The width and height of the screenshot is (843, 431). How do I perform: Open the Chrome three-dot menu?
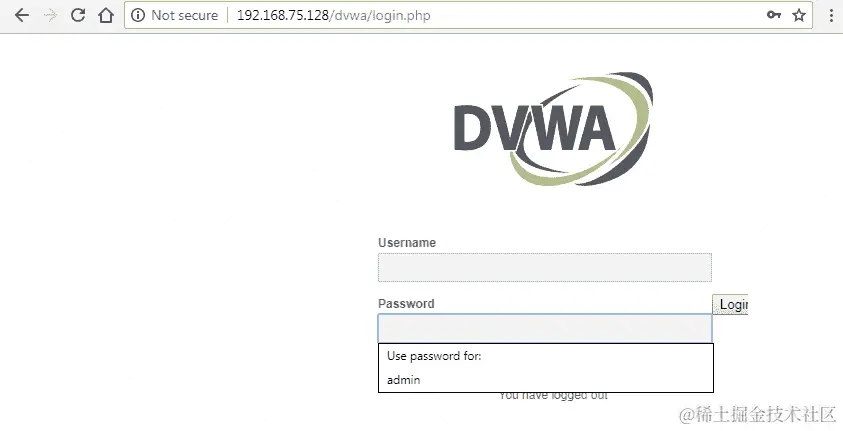click(831, 15)
